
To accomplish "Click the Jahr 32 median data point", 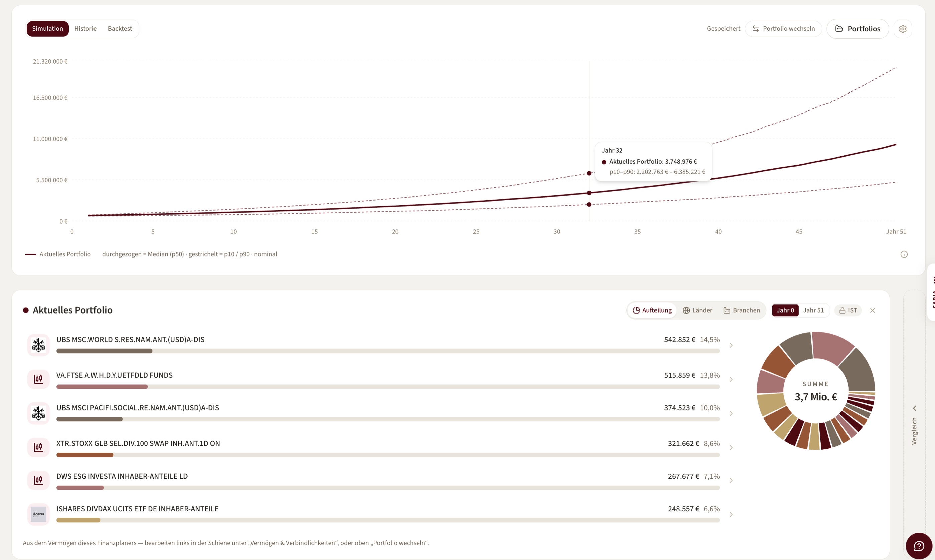I will coord(589,193).
